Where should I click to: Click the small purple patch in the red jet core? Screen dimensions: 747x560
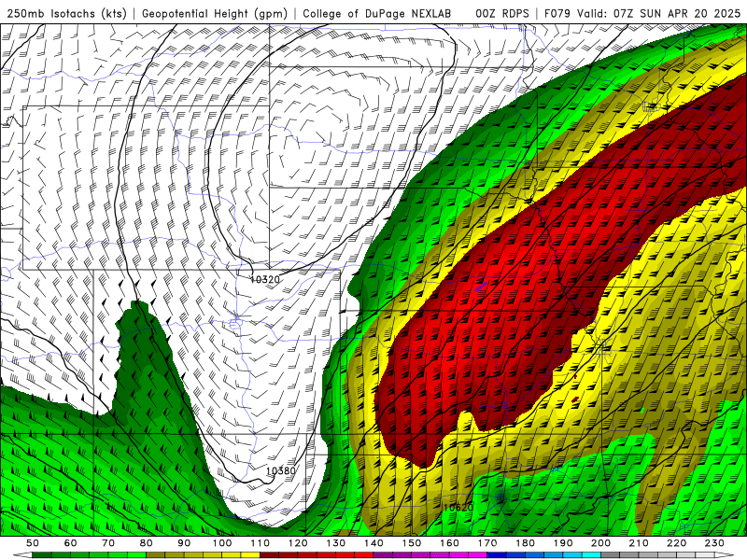tap(481, 287)
